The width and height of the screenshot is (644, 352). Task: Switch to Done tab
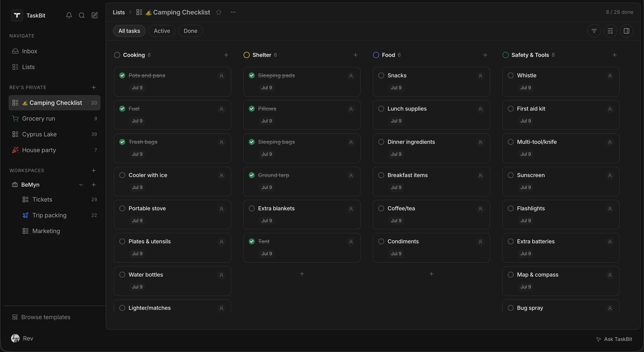coord(190,31)
